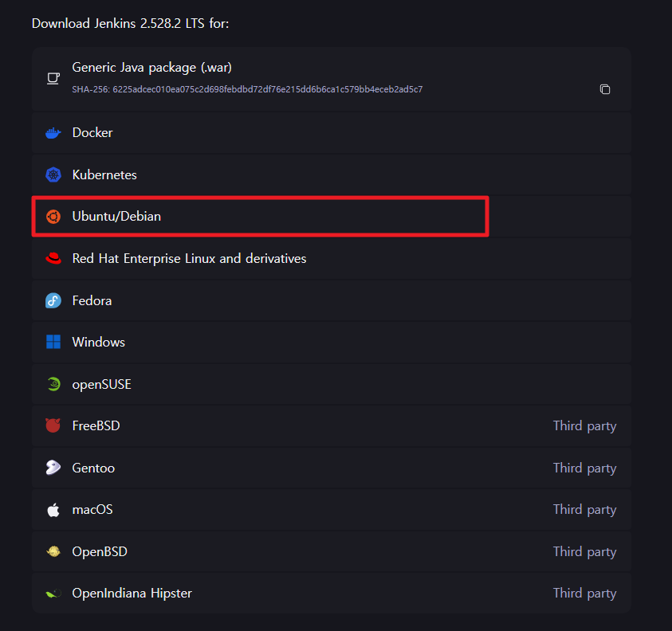The image size is (672, 631).
Task: Click the OpenBSD pufferfish icon
Action: 53,551
